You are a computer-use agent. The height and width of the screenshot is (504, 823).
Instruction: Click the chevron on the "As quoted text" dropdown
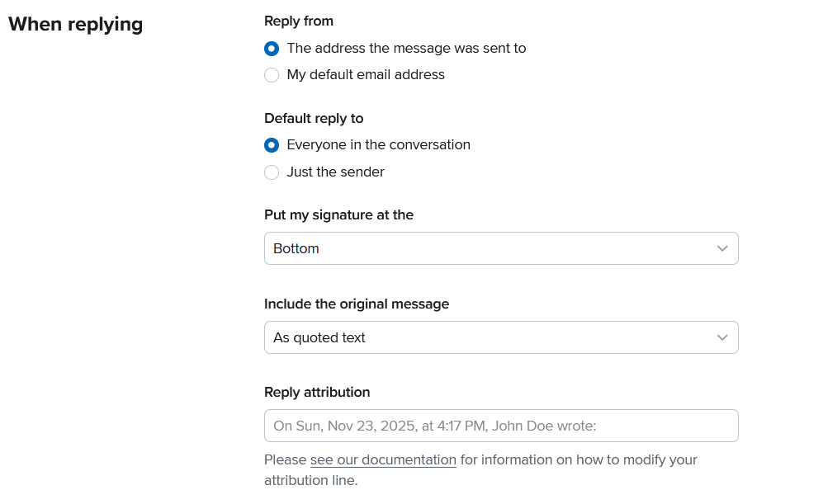point(722,337)
